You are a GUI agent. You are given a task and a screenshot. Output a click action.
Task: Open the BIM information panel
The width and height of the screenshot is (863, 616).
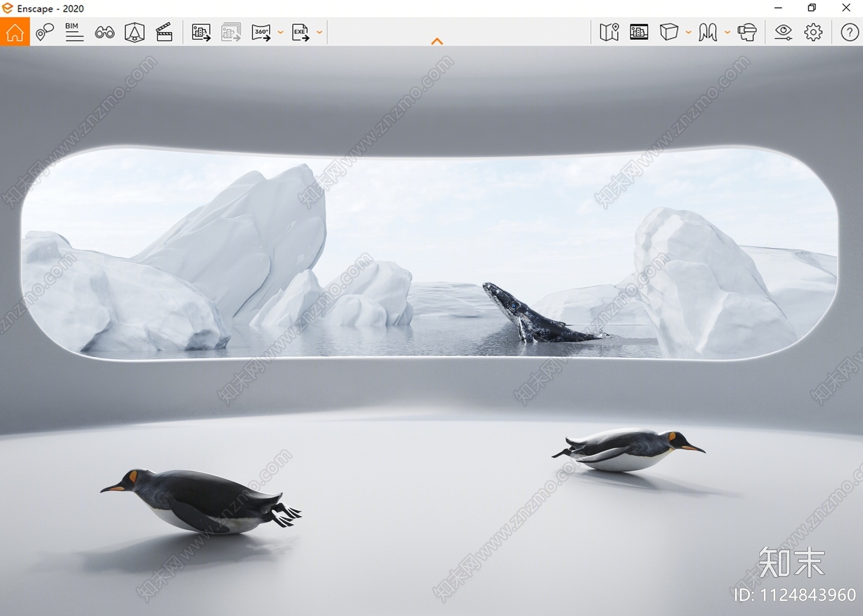74,32
